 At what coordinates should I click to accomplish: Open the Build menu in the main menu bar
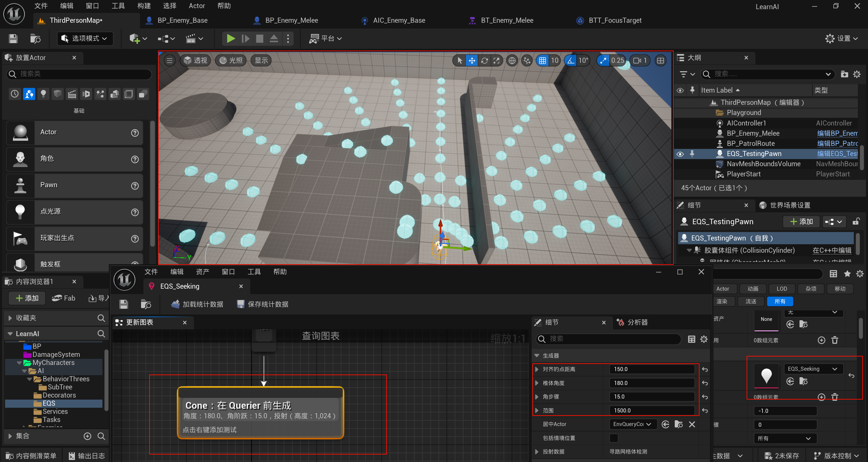click(x=144, y=6)
